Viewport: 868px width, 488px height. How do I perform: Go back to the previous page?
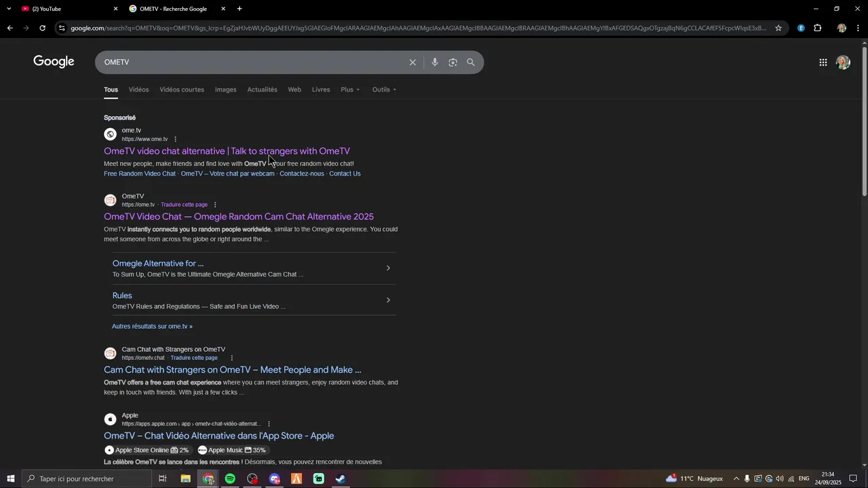pos(9,28)
